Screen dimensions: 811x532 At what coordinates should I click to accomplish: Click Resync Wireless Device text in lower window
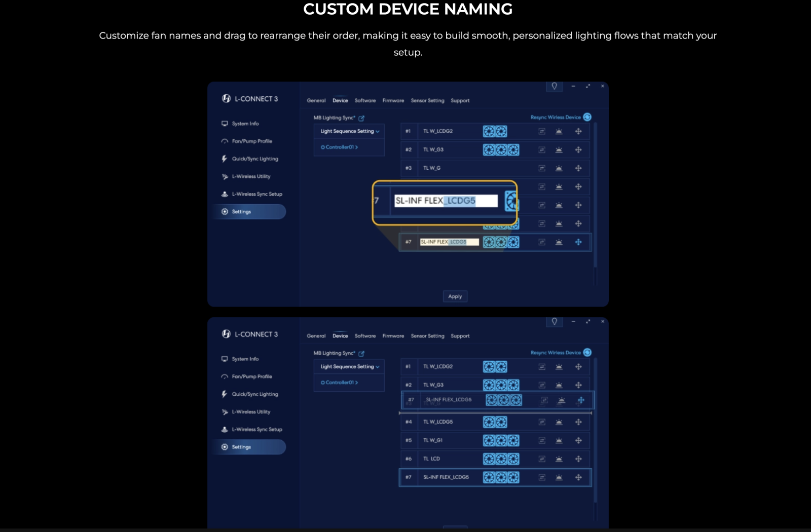pos(556,353)
